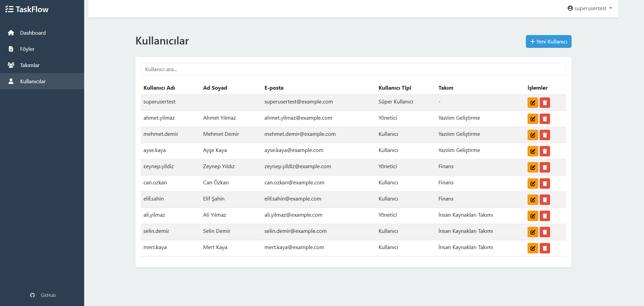Click the edit icon for ahmet.yilmaz

(x=533, y=119)
